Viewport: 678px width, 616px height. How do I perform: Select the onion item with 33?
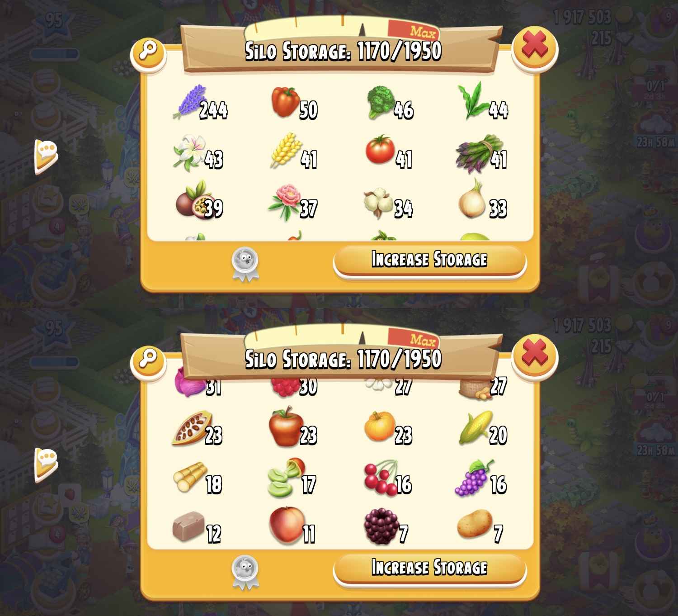point(482,200)
